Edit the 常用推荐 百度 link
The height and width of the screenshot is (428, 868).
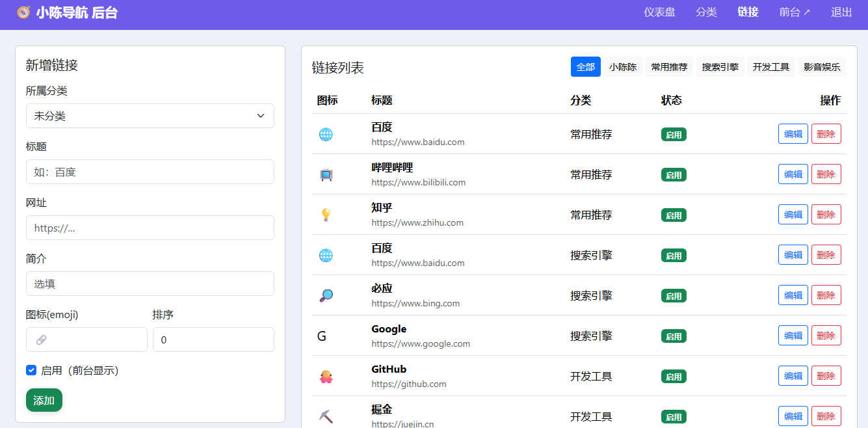[793, 134]
